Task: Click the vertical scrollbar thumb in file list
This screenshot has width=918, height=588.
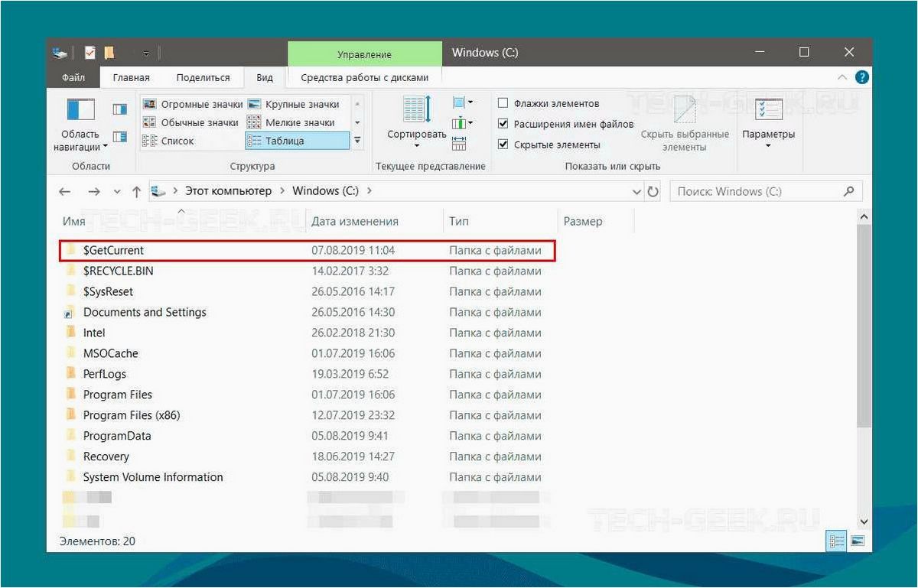Action: 864,326
